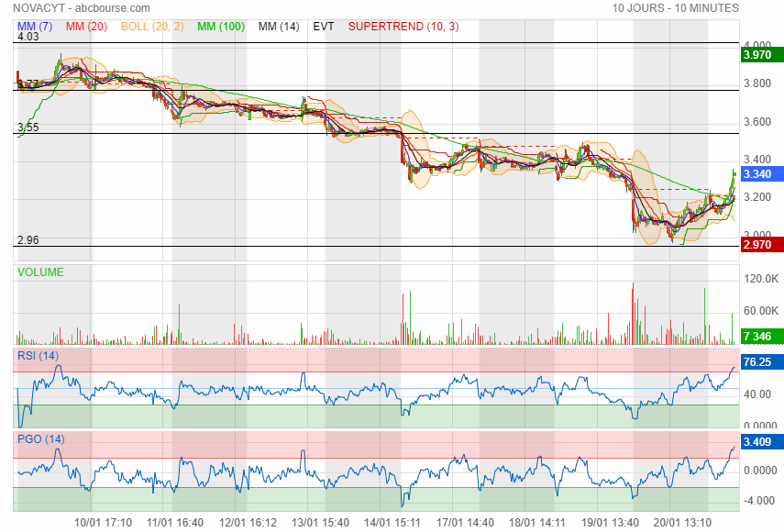Select the EVT legend entry
The image size is (784, 532).
pyautogui.click(x=324, y=27)
